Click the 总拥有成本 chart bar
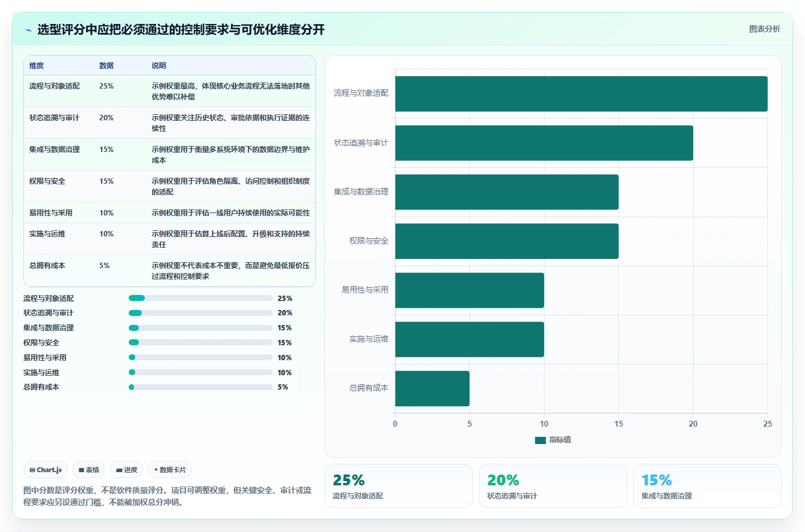The height and width of the screenshot is (532, 805). pyautogui.click(x=432, y=388)
